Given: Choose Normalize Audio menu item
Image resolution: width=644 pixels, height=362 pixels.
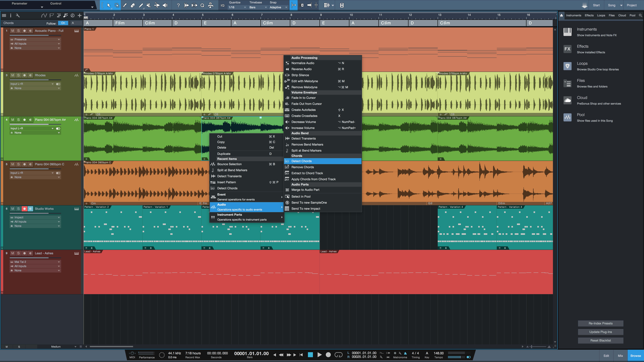Looking at the screenshot, I should tap(323, 63).
